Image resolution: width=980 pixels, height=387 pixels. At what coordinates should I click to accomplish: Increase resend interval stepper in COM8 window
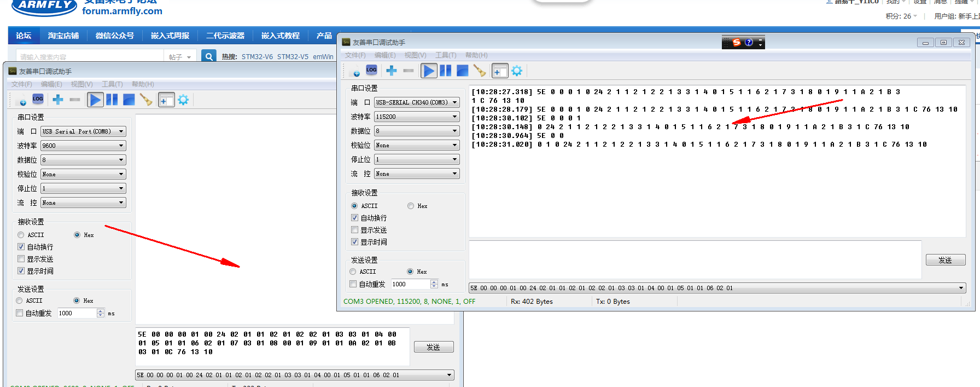click(101, 311)
